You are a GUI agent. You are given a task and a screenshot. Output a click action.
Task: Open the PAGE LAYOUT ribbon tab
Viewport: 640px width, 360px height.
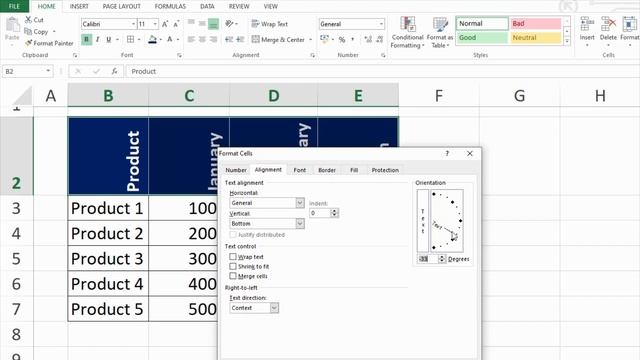122,6
